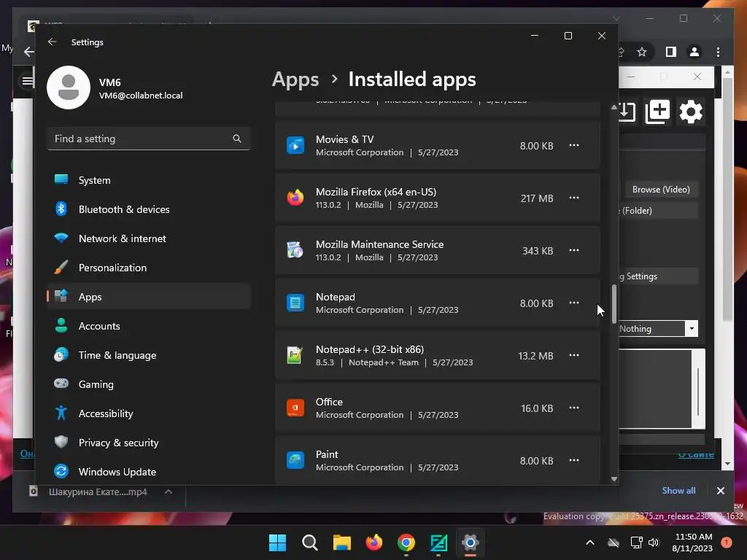Open options menu for Movies & TV
The image size is (747, 560).
point(573,145)
